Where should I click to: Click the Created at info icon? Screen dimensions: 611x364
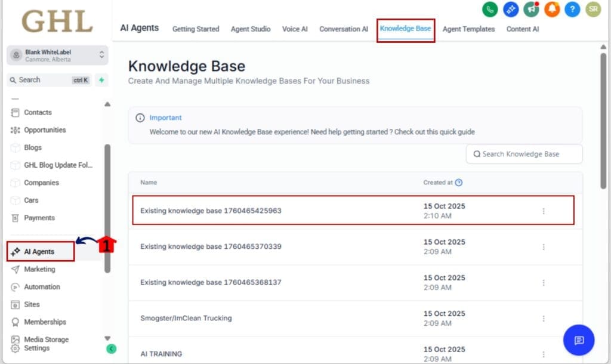point(459,183)
